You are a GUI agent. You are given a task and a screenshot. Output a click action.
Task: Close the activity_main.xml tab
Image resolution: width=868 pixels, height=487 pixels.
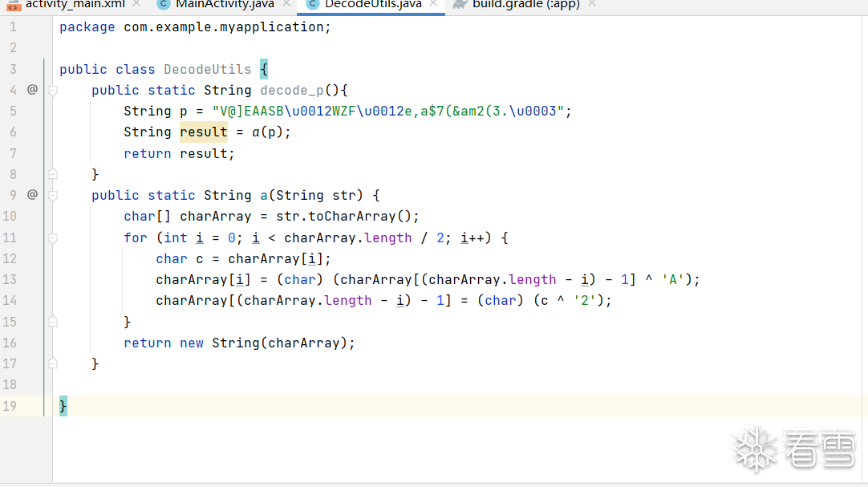(136, 4)
